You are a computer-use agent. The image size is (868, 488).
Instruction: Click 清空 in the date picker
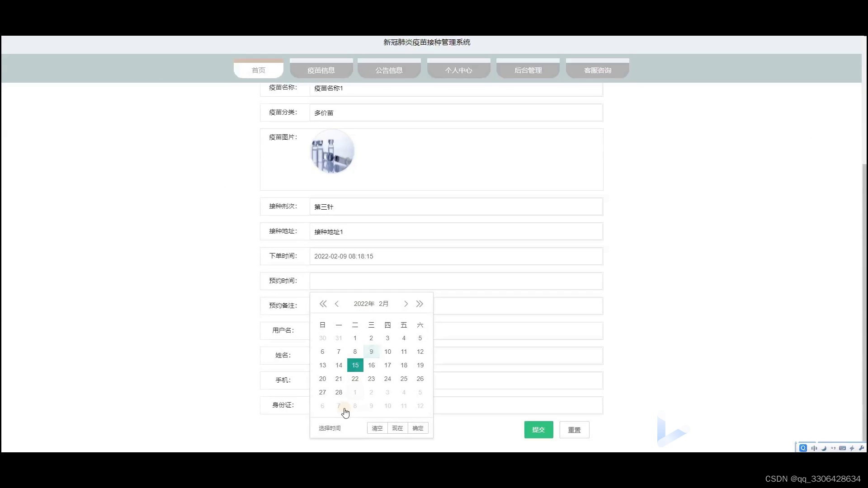pyautogui.click(x=377, y=428)
